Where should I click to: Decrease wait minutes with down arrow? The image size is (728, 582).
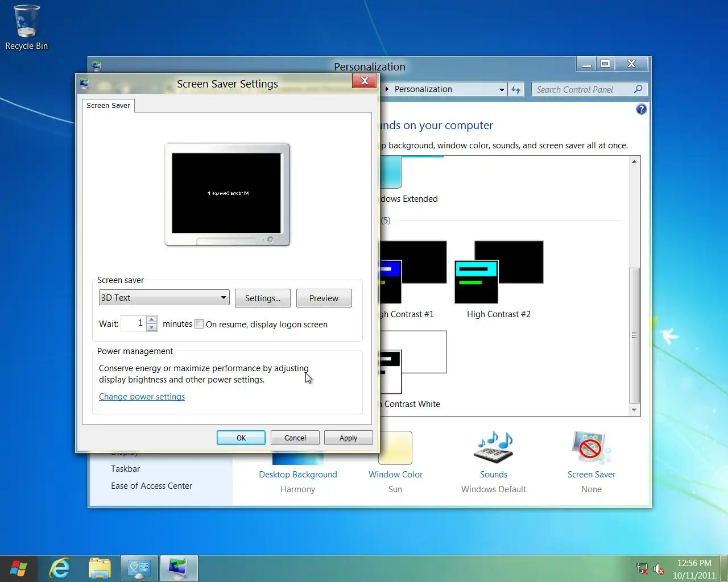click(152, 327)
